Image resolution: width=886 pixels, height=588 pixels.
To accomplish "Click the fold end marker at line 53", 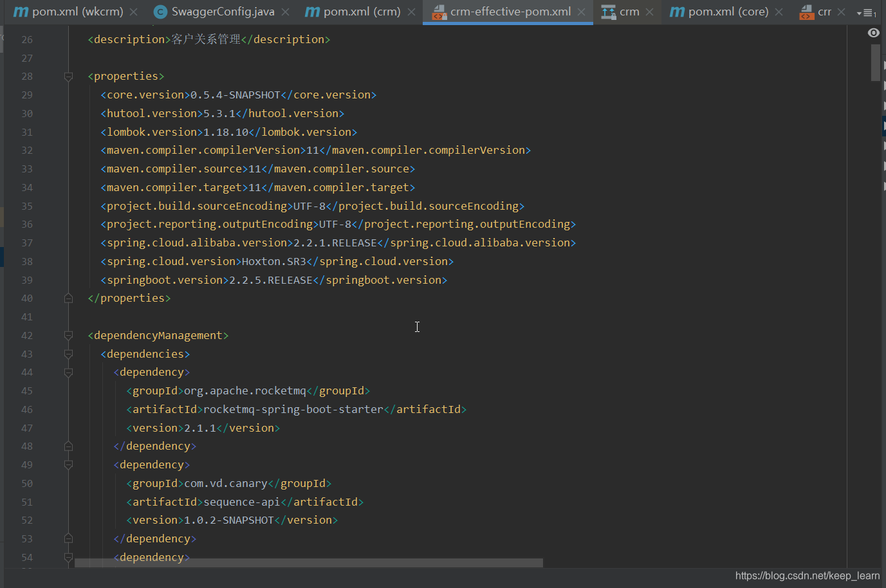I will (68, 539).
